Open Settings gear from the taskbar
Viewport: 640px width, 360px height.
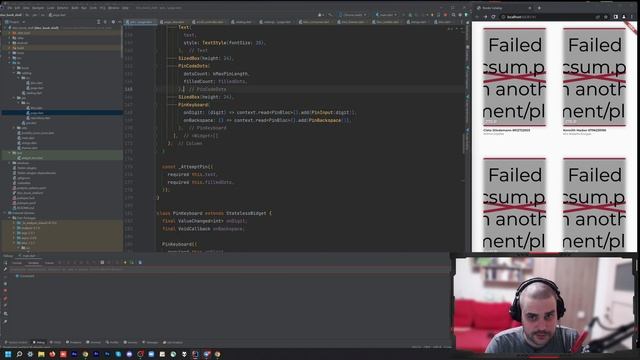(30, 354)
